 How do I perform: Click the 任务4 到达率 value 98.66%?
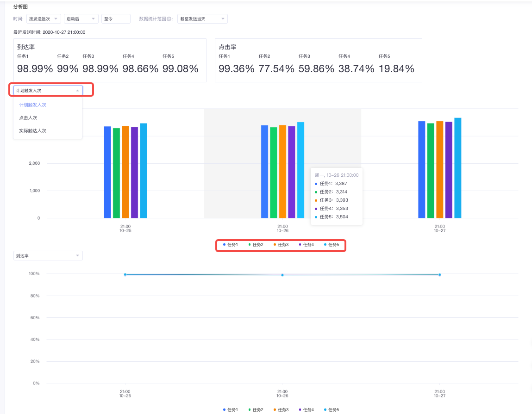tap(140, 69)
